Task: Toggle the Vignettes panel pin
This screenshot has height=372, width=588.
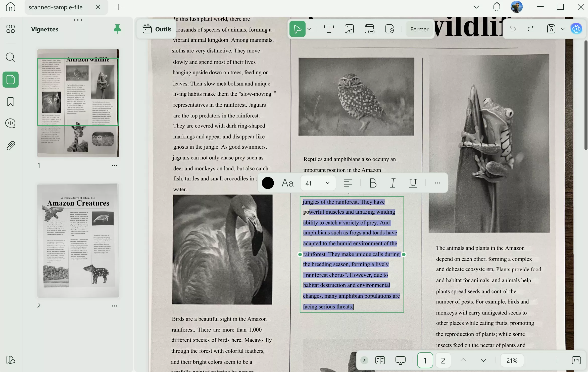Action: click(117, 29)
